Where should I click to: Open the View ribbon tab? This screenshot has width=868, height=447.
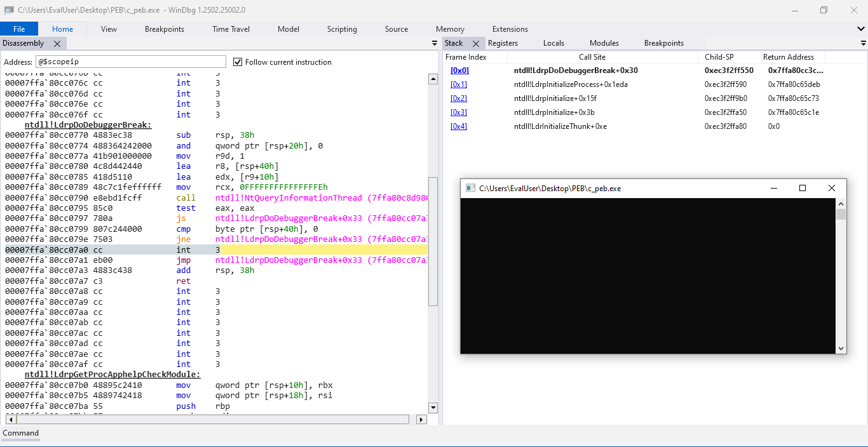[x=109, y=29]
